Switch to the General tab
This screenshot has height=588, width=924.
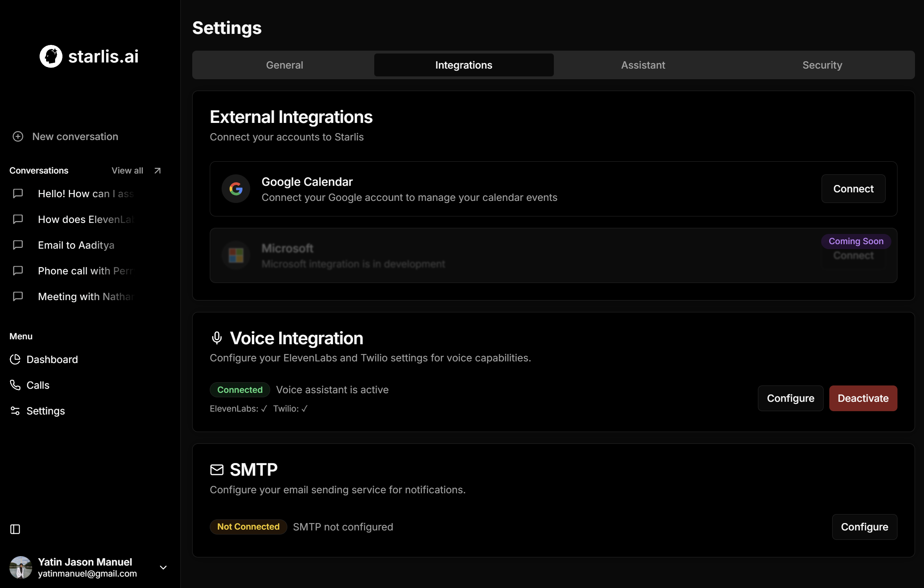[x=284, y=65]
